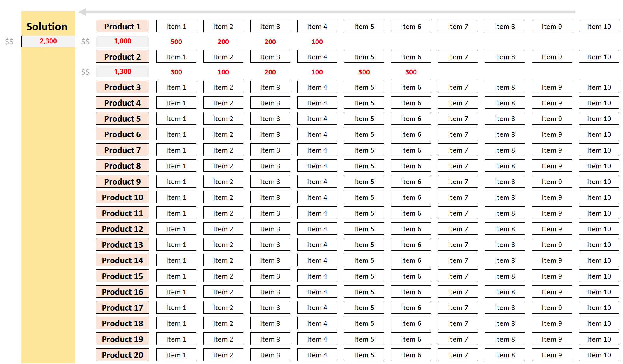
Task: Click Item 5 in Product 2 row
Action: pyautogui.click(x=364, y=57)
